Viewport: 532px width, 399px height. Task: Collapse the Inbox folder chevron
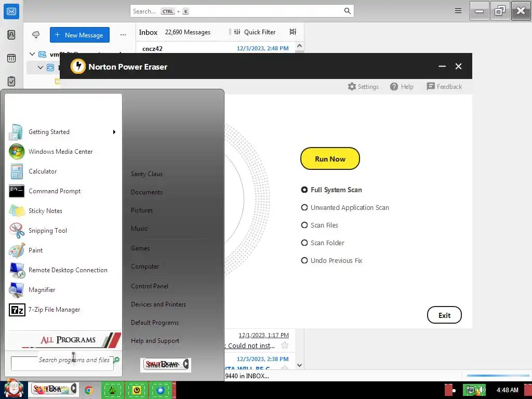click(x=41, y=68)
